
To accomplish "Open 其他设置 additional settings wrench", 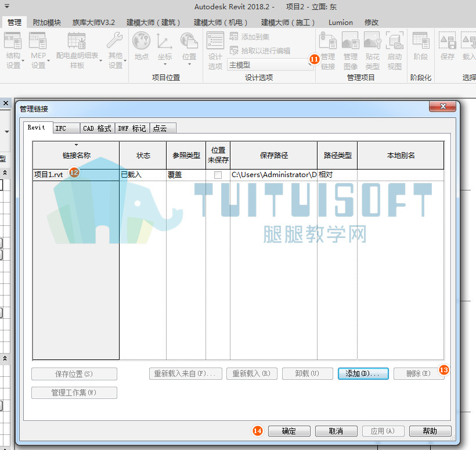I will pos(116,51).
